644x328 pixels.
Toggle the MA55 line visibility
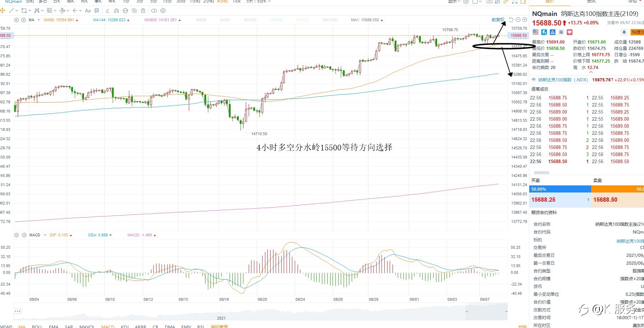click(x=61, y=20)
